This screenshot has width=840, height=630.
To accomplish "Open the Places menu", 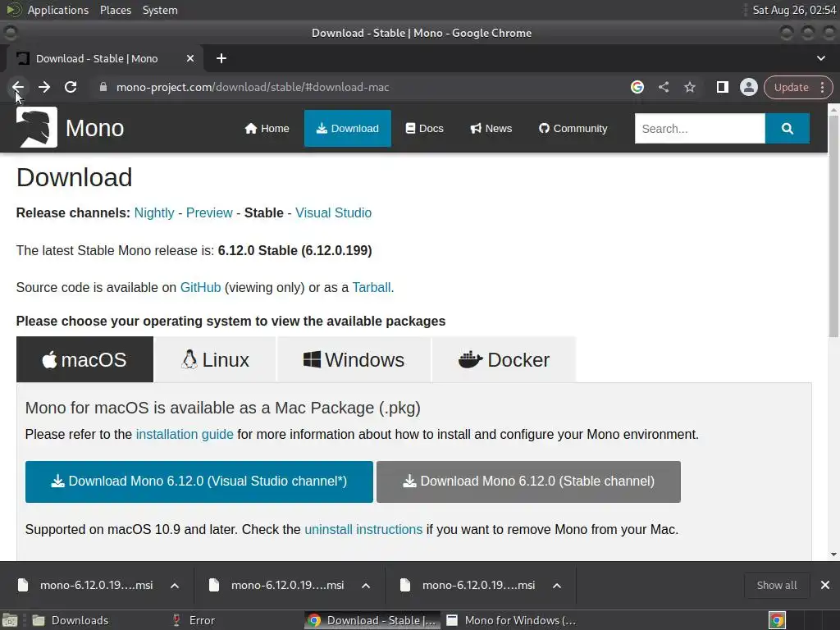I will pos(115,10).
